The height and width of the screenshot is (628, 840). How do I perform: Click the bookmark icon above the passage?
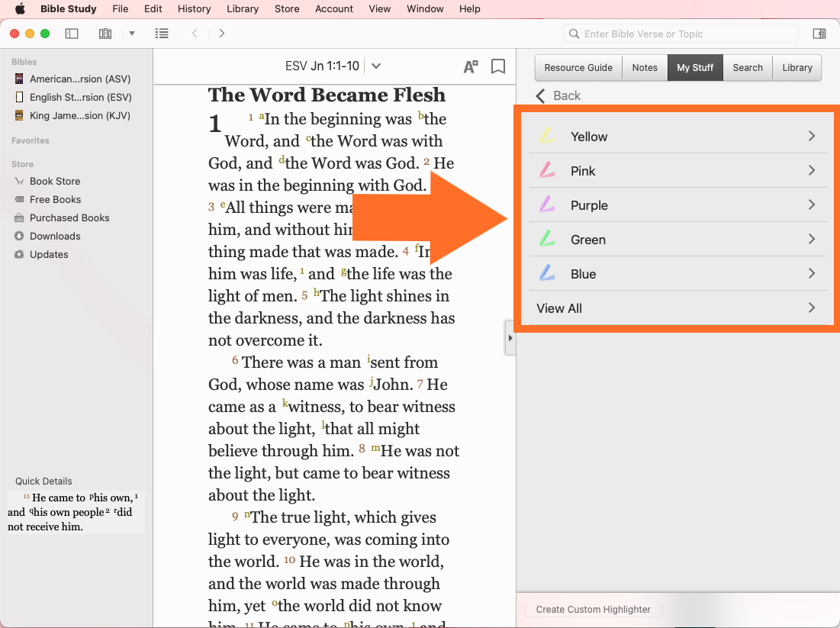pos(498,66)
